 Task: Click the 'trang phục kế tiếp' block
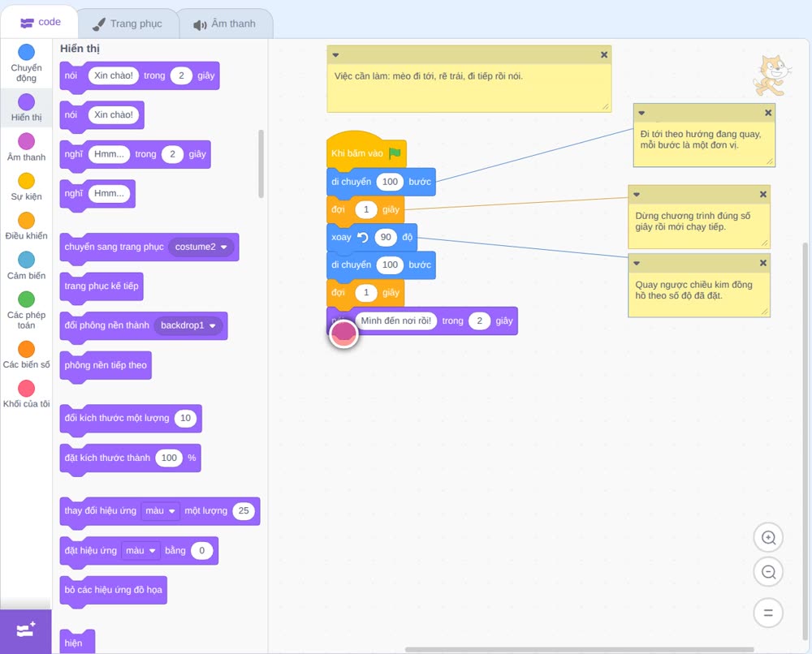[101, 287]
